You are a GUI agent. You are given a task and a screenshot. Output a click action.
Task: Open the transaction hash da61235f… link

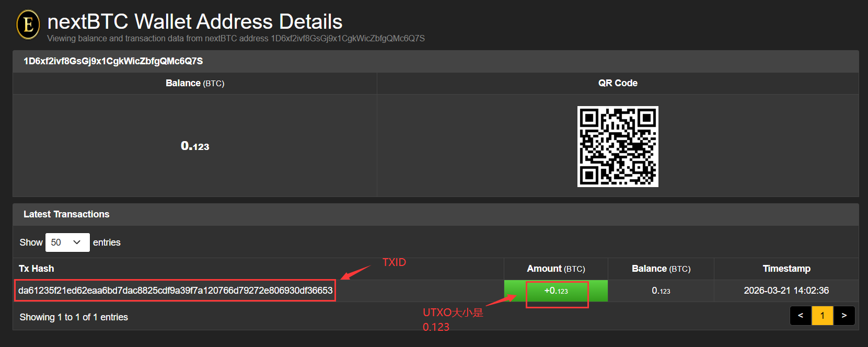(x=175, y=291)
